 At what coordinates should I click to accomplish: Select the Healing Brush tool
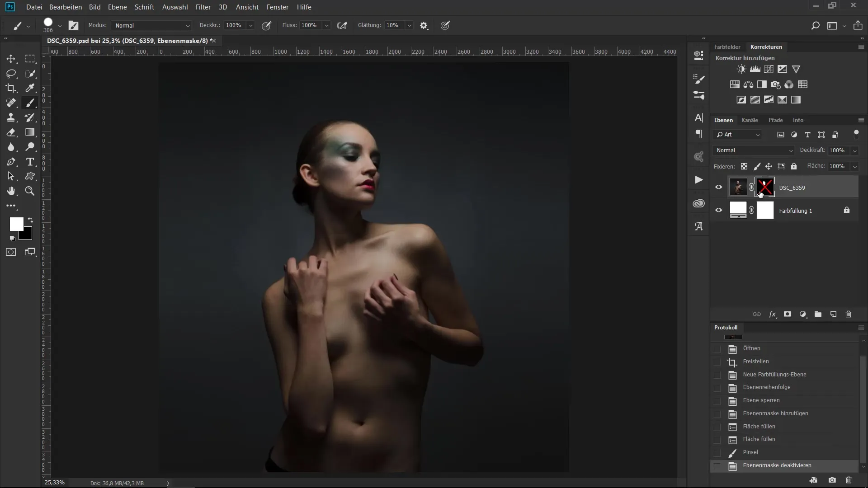point(11,103)
